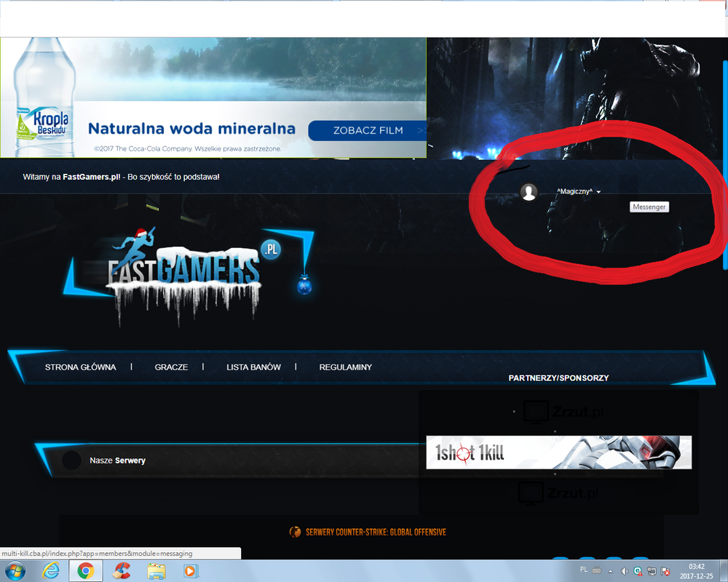Expand the ^Magiczny^ user dropdown

click(x=578, y=191)
